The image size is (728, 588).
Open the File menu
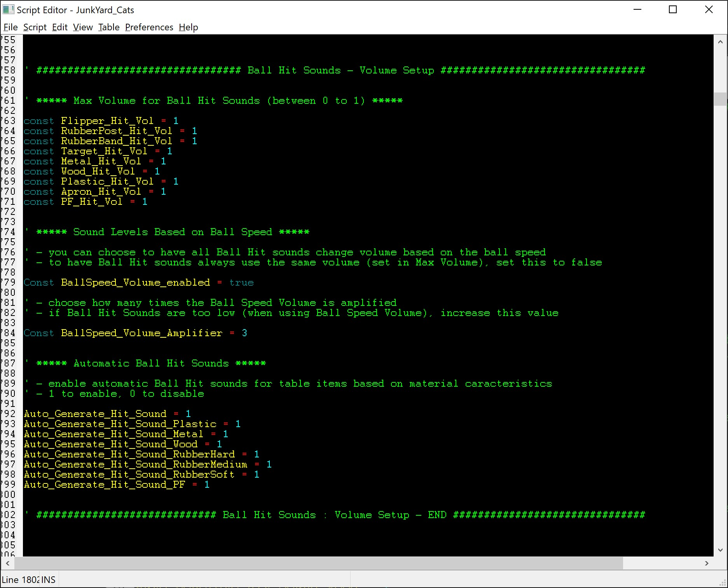point(10,27)
